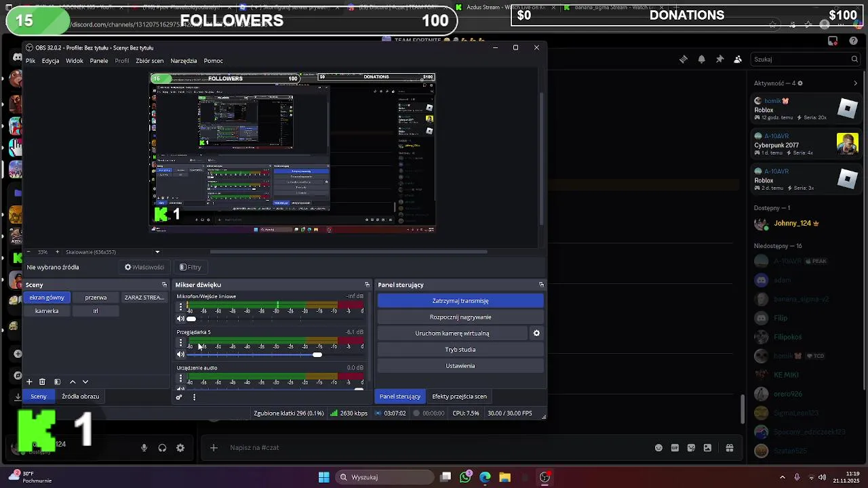This screenshot has height=488, width=868.
Task: Open preview scaling dropdown arrow
Action: point(157,252)
